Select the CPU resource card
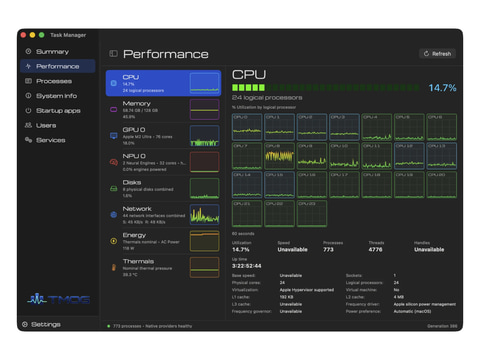The width and height of the screenshot is (480, 360). pos(163,83)
